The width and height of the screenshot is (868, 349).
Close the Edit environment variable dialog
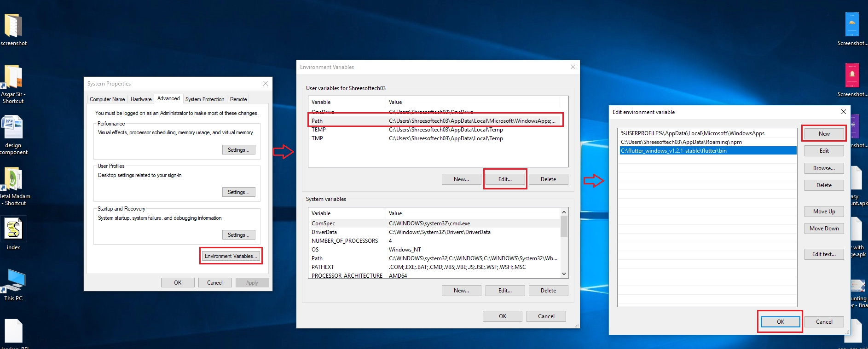pyautogui.click(x=843, y=112)
